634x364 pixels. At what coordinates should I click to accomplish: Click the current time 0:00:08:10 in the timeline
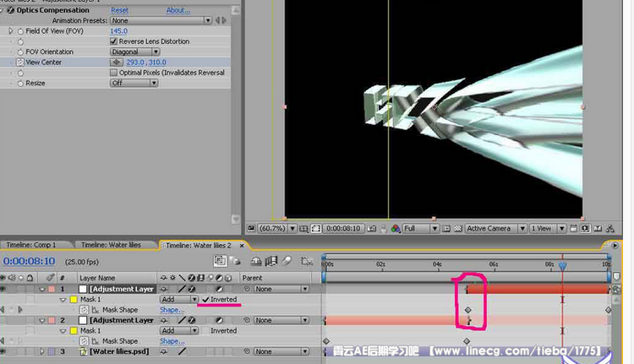pos(29,261)
